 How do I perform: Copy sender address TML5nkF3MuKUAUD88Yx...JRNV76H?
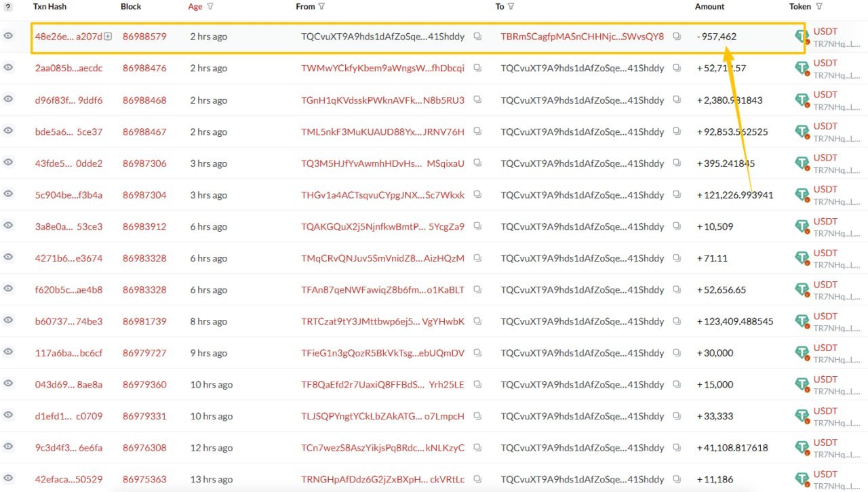click(x=477, y=131)
